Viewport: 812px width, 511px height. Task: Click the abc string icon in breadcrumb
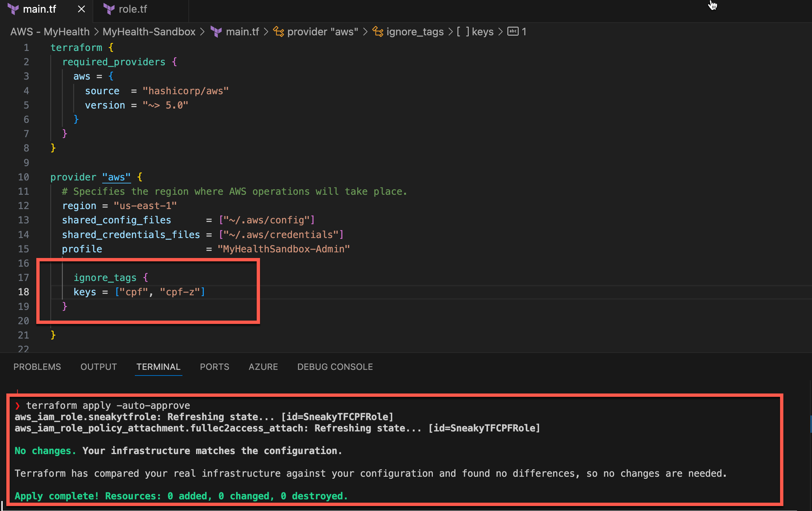tap(513, 31)
